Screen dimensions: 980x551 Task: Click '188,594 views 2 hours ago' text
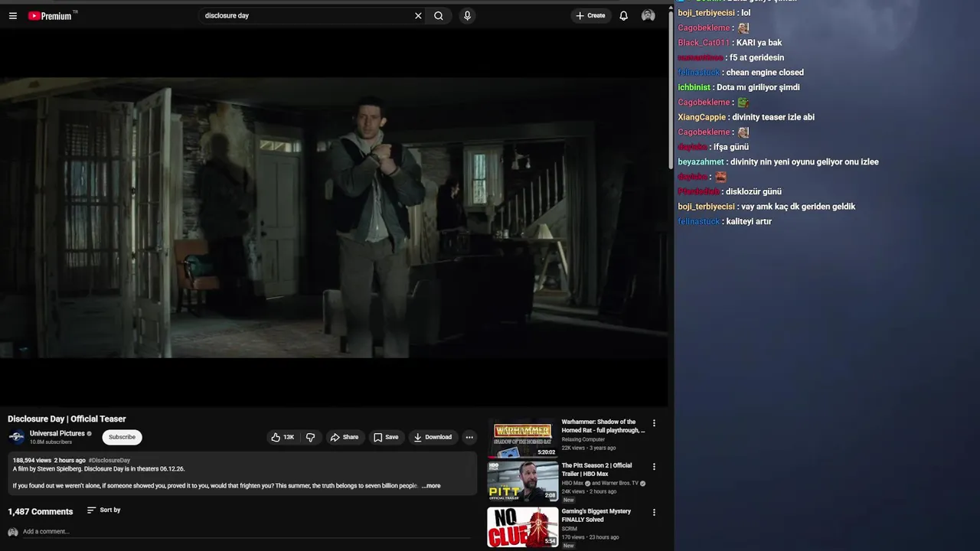coord(49,461)
